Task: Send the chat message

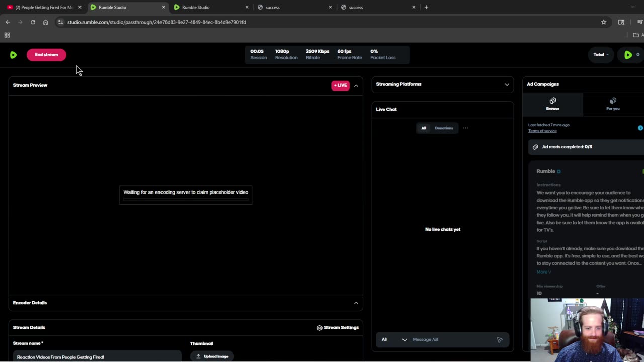Action: coord(500,340)
